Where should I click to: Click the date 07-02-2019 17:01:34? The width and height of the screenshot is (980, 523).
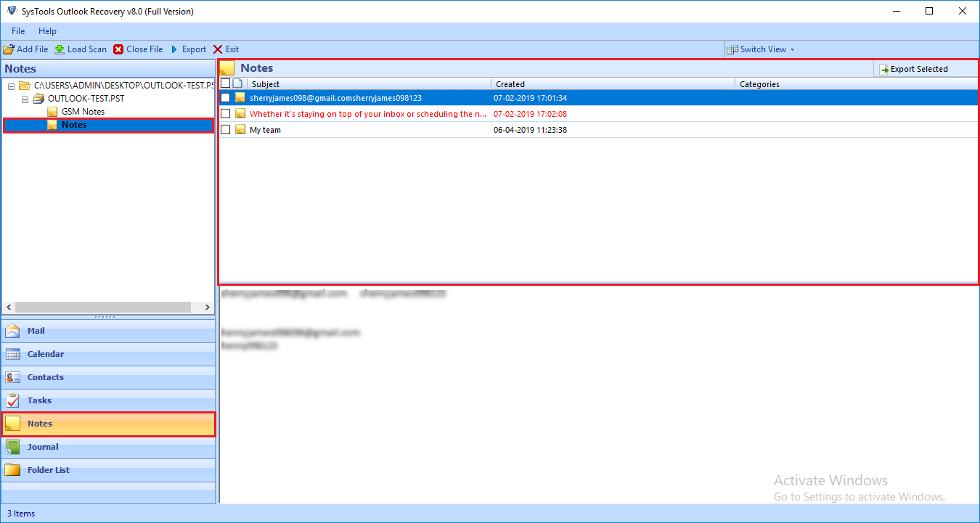[x=530, y=98]
